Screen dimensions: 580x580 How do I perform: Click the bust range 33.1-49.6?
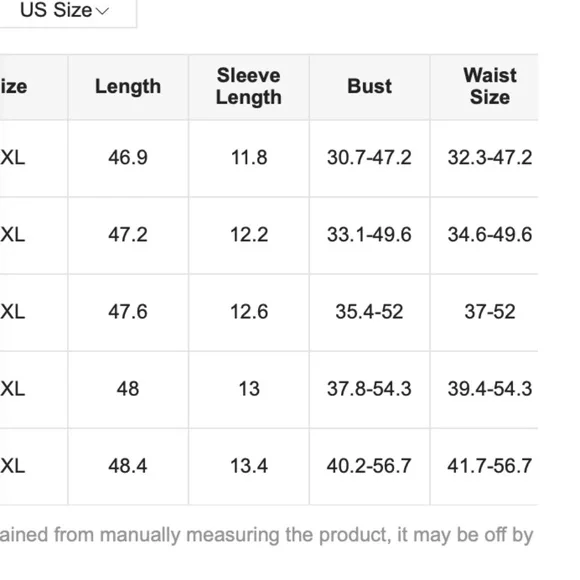point(369,235)
